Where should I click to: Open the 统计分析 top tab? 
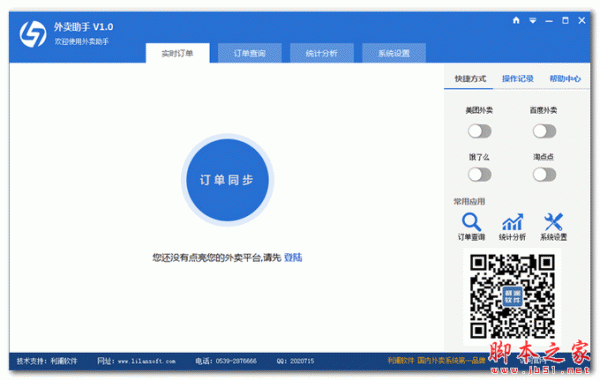321,53
